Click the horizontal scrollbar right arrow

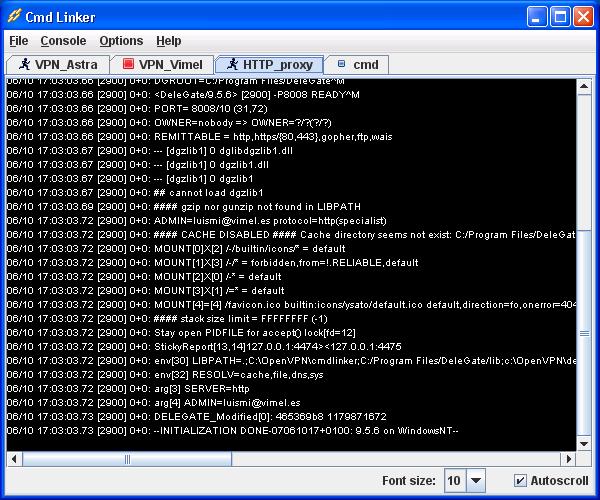pos(568,459)
